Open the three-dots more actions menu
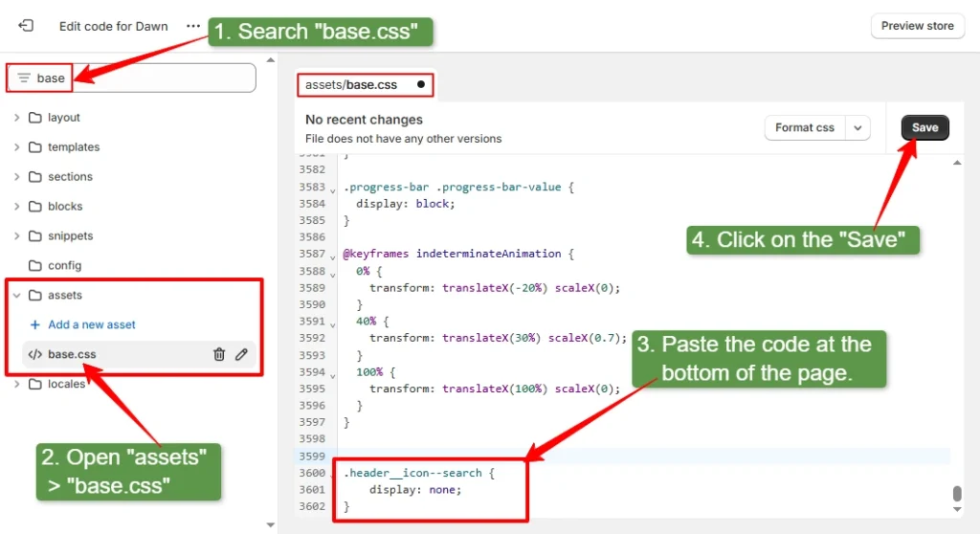 tap(193, 26)
